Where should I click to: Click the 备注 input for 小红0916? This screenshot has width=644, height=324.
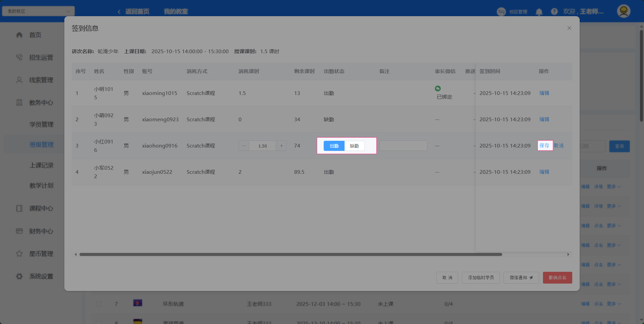click(403, 145)
